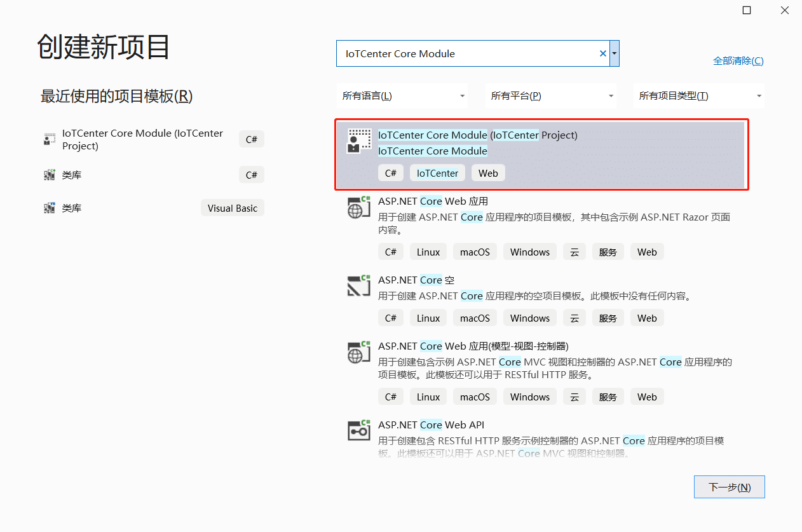The width and height of the screenshot is (802, 532).
Task: Open the 所有项目类型 project type dropdown
Action: click(699, 96)
